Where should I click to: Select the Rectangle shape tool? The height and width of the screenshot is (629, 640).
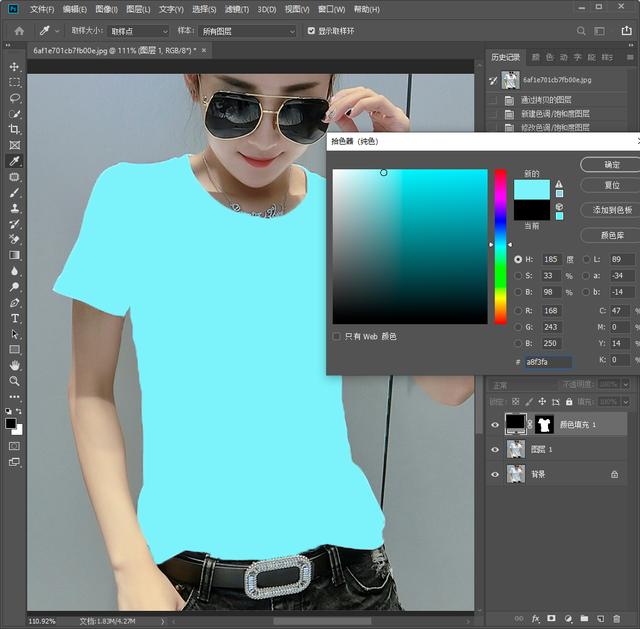tap(14, 349)
